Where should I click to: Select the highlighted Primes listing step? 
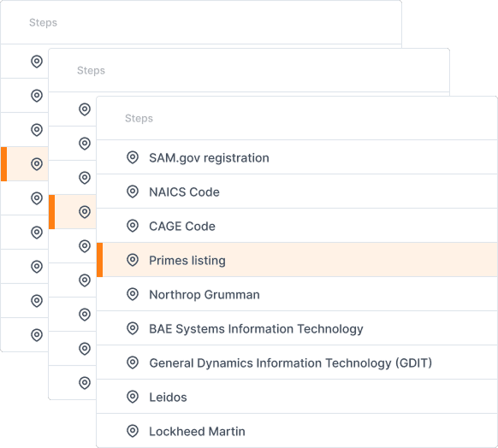(297, 260)
